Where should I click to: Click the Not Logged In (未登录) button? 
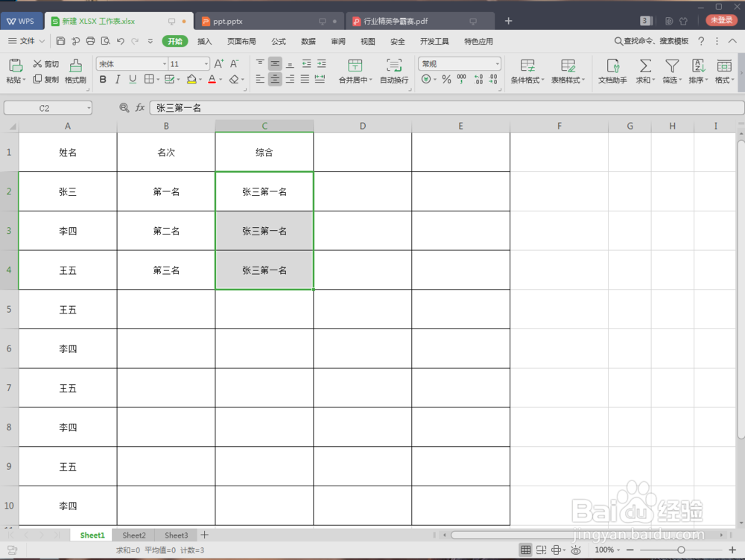point(721,20)
